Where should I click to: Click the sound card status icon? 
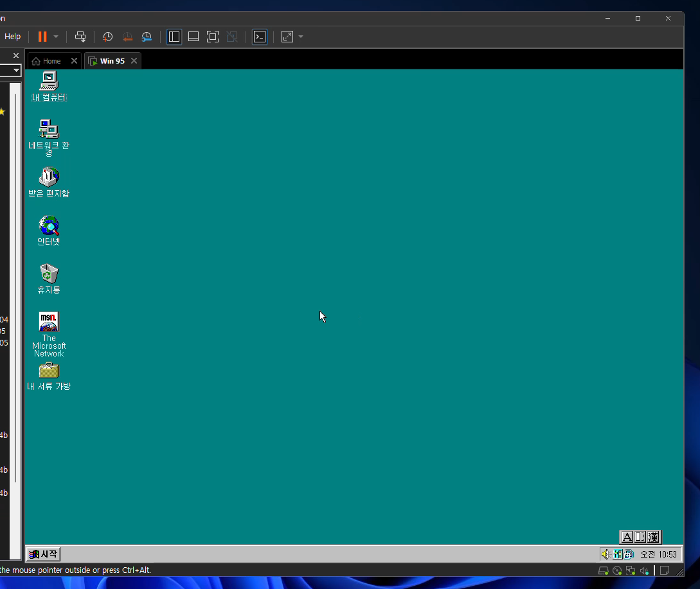pos(644,571)
